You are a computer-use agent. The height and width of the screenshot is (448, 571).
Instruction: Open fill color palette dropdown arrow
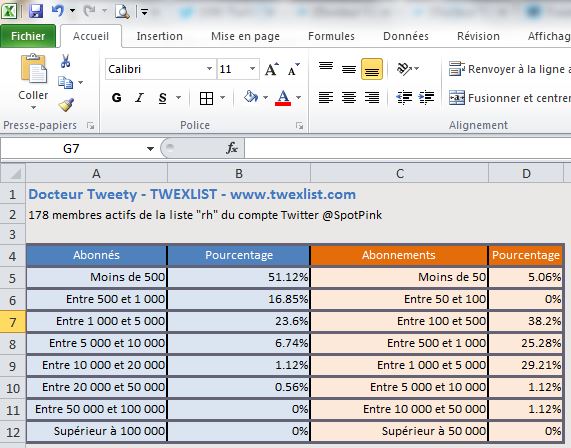(x=265, y=98)
